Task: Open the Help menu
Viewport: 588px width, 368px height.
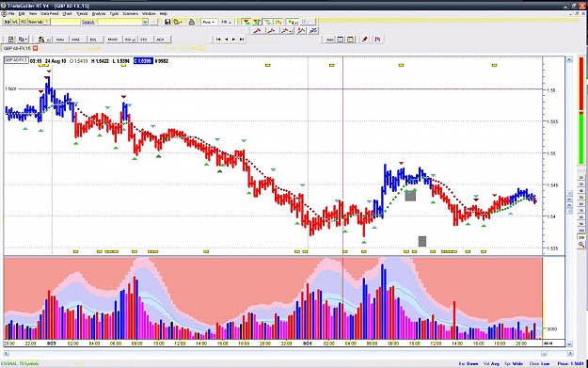Action: [x=164, y=13]
